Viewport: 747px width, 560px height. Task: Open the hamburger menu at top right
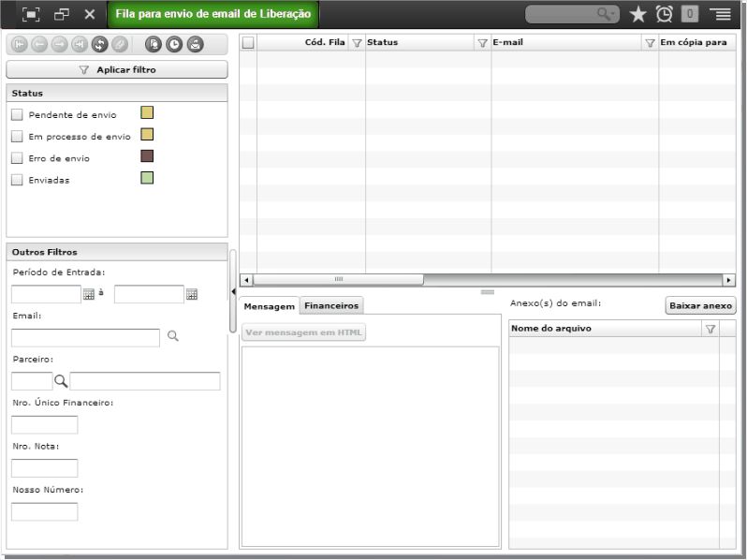[x=723, y=14]
